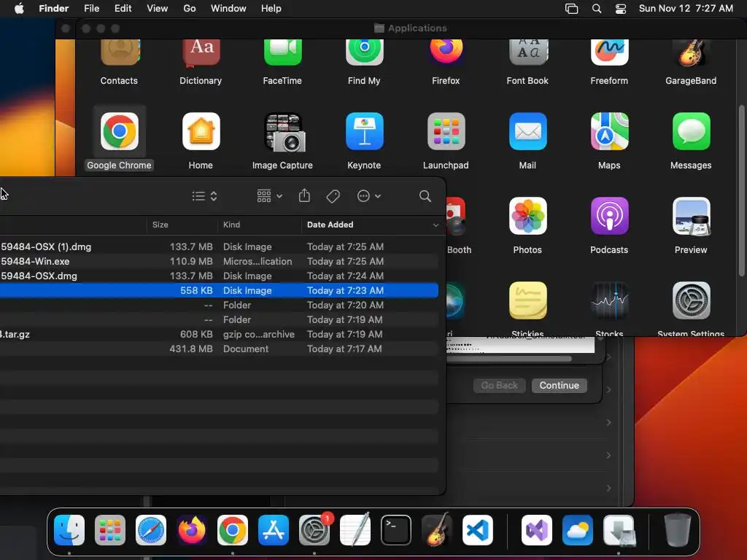Image resolution: width=747 pixels, height=560 pixels.
Task: Select the 59484-OSX (1).dmg file row
Action: click(218, 246)
